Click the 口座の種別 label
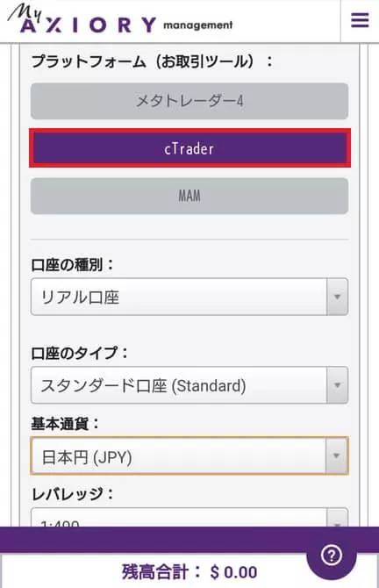 72,265
